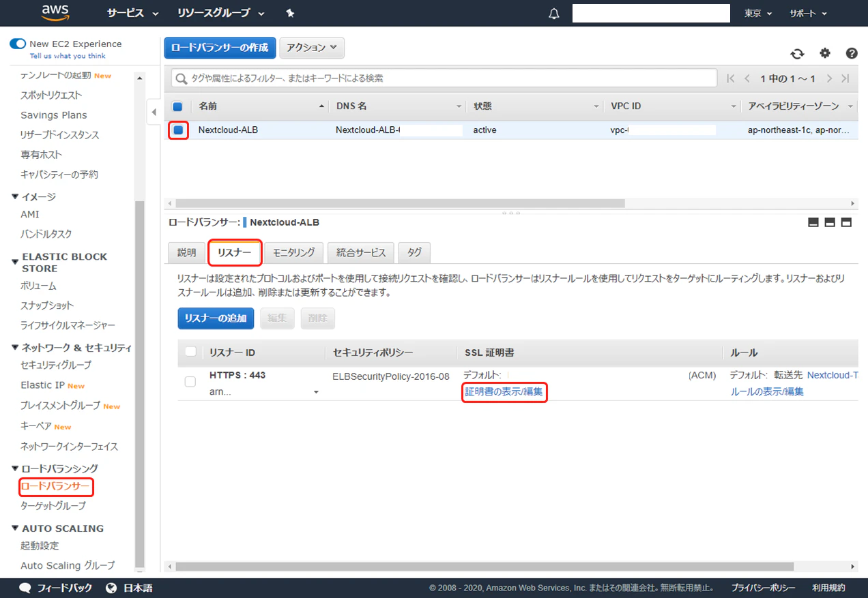
Task: Check the HTTPS : 443 listener checkbox
Action: click(x=190, y=382)
